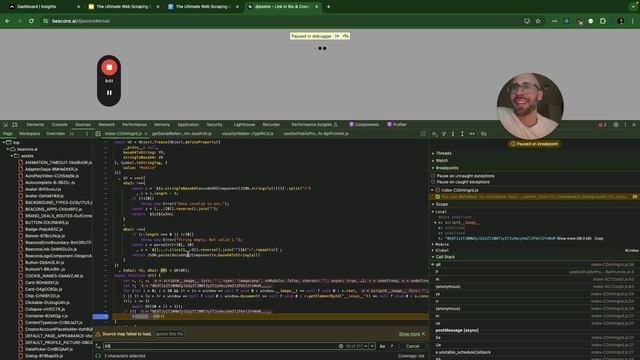Resume script execution in debugger toolbar
The image size is (640, 360).
click(435, 134)
